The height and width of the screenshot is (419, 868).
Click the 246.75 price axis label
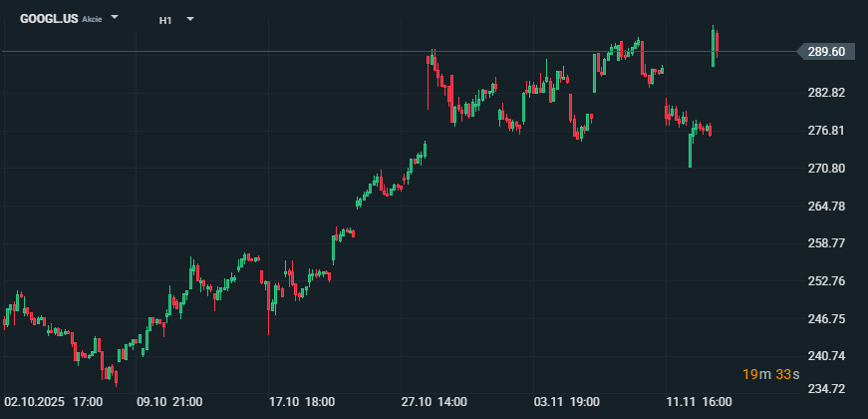[x=826, y=319]
